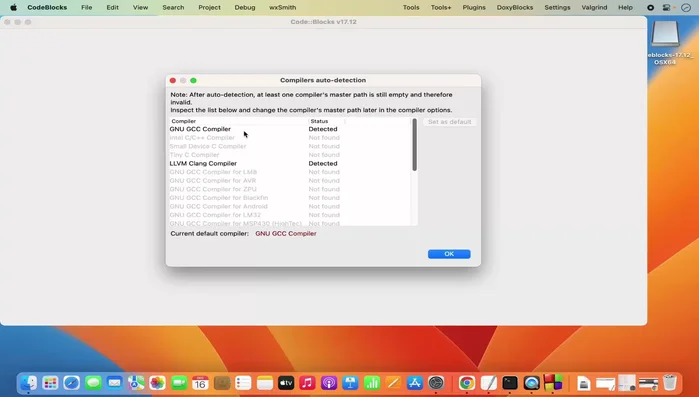Open the View menu
This screenshot has width=699, height=397.
pyautogui.click(x=140, y=8)
